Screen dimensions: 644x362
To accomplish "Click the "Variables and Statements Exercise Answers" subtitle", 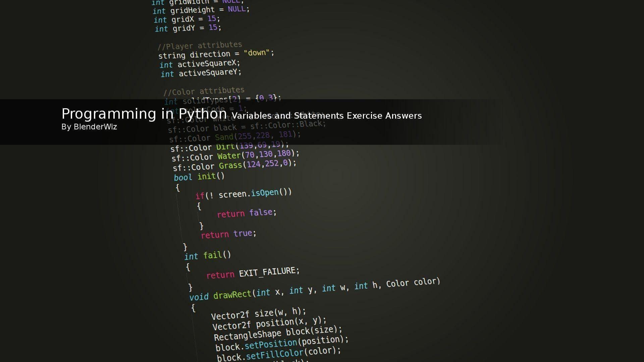I will coord(326,116).
